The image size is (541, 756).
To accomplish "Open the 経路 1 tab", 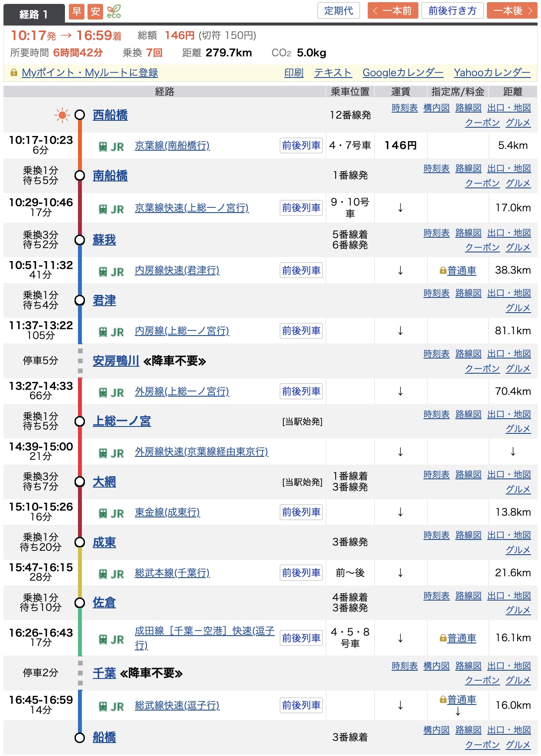I will point(34,14).
